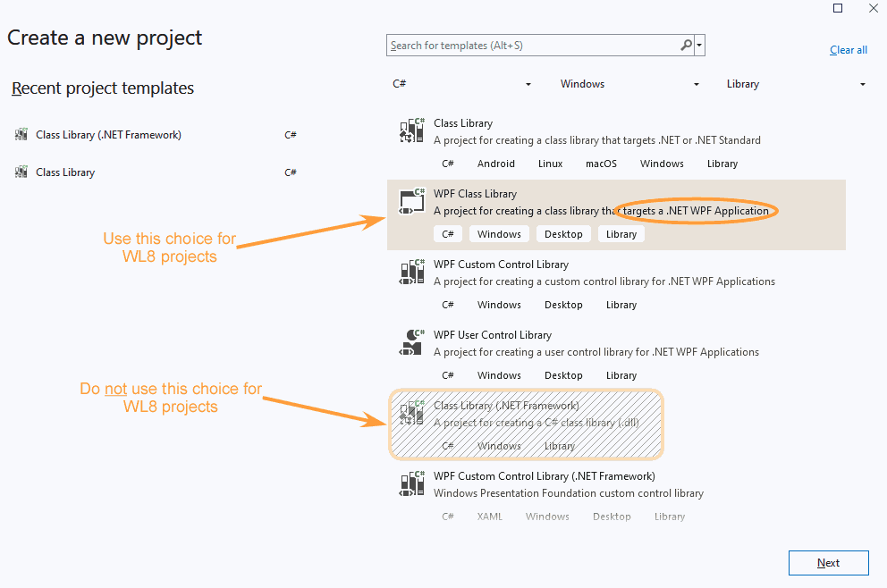
Task: Click the WPF Class Library template icon
Action: tap(411, 202)
